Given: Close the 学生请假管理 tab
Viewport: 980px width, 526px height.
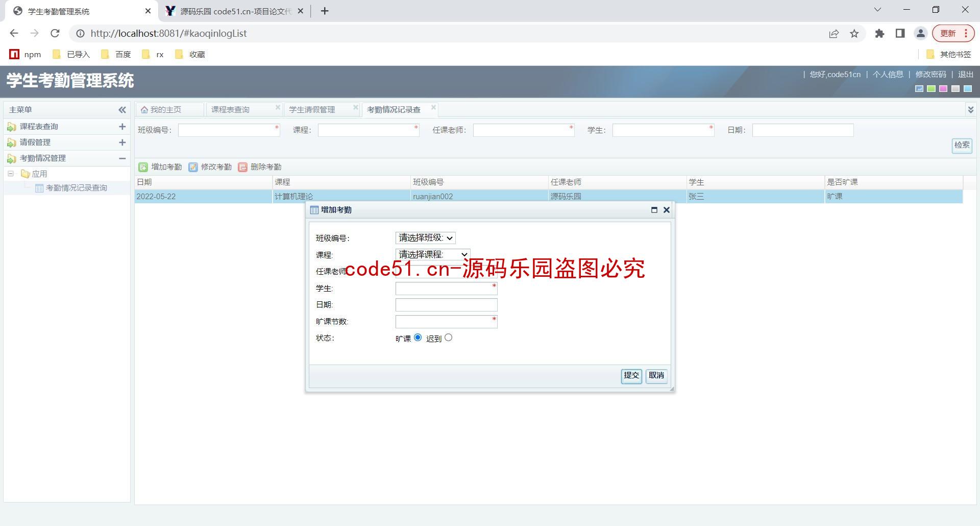Looking at the screenshot, I should (x=356, y=107).
